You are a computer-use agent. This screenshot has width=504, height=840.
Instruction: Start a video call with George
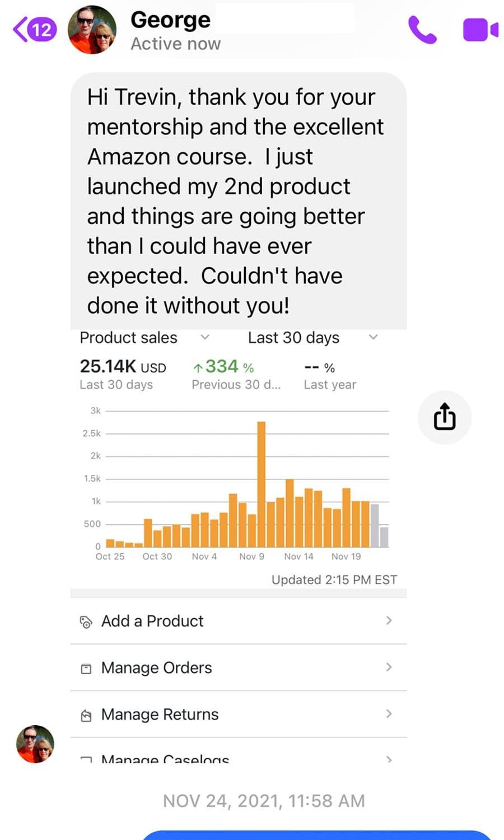480,30
